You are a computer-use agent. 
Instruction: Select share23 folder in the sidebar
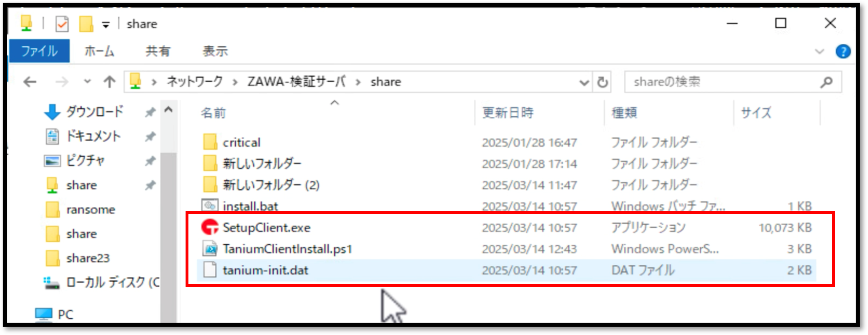point(88,258)
